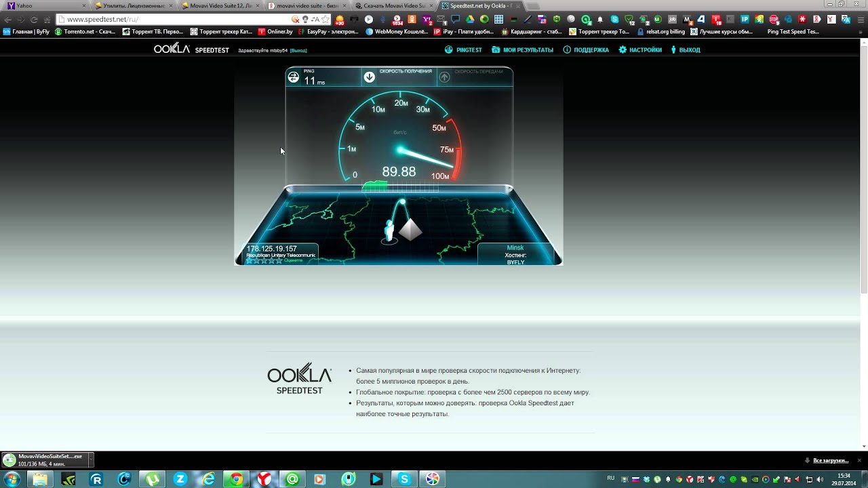
Task: Open the EasyPay bookmark
Action: [x=328, y=31]
